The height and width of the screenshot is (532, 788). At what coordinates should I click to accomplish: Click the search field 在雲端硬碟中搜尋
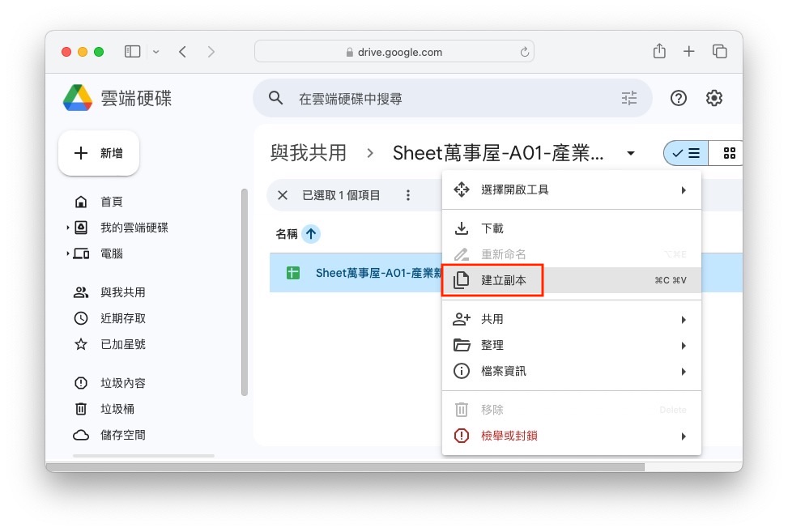tap(452, 98)
